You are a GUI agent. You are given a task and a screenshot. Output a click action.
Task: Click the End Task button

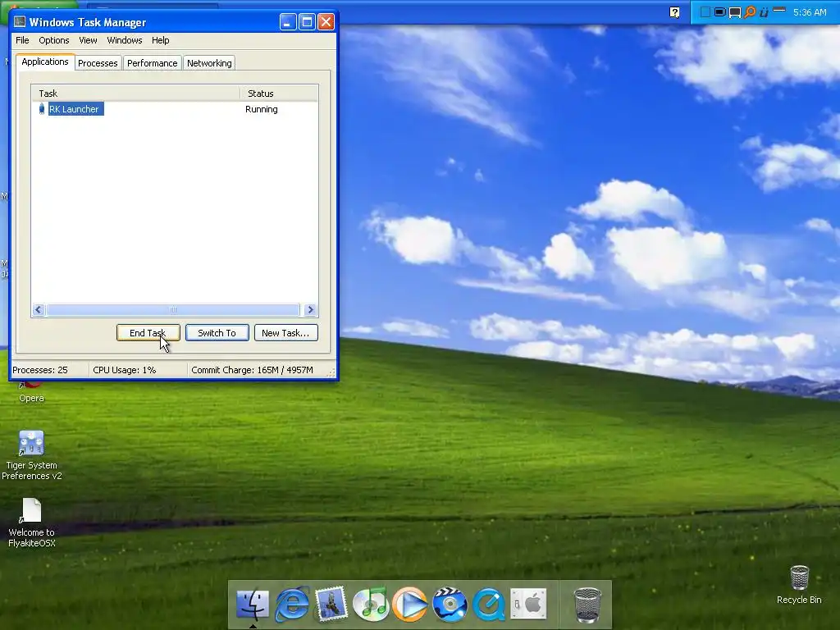[148, 333]
